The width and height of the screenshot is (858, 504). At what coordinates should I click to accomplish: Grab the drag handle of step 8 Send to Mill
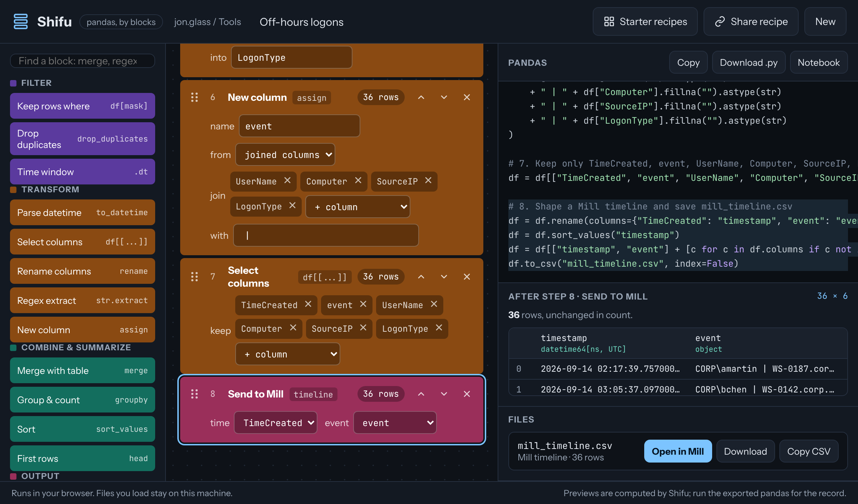pyautogui.click(x=194, y=394)
